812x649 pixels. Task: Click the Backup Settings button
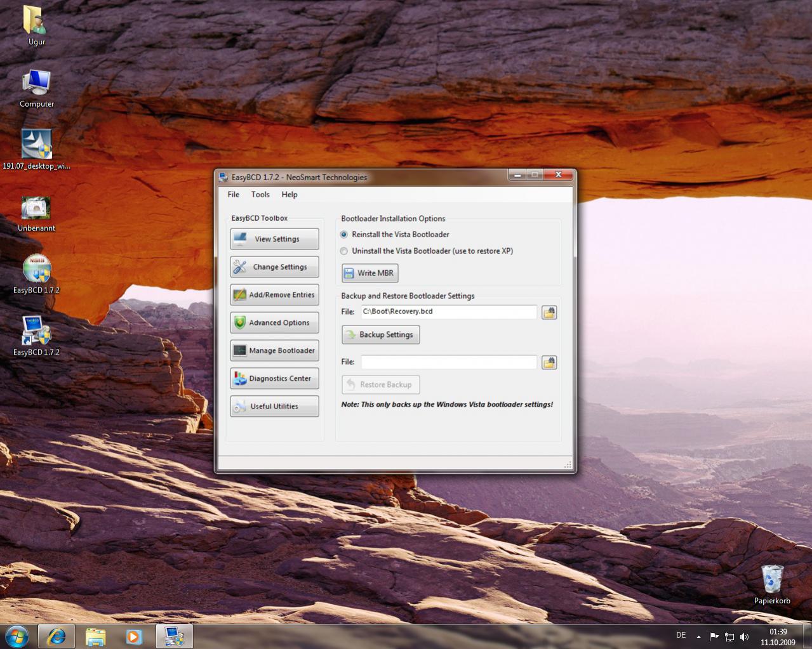[x=380, y=335]
